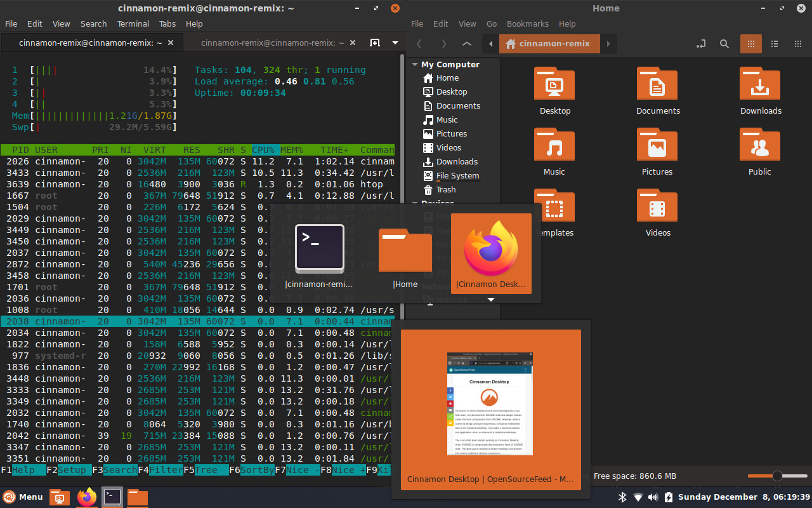Viewport: 812px width, 508px height.
Task: Click the sound icon to adjust volume
Action: coord(653,497)
